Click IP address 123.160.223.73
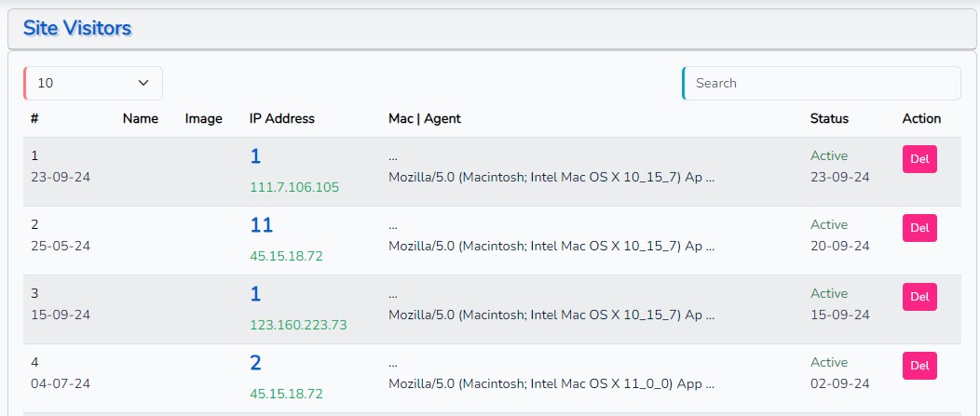Image resolution: width=980 pixels, height=416 pixels. [x=298, y=325]
